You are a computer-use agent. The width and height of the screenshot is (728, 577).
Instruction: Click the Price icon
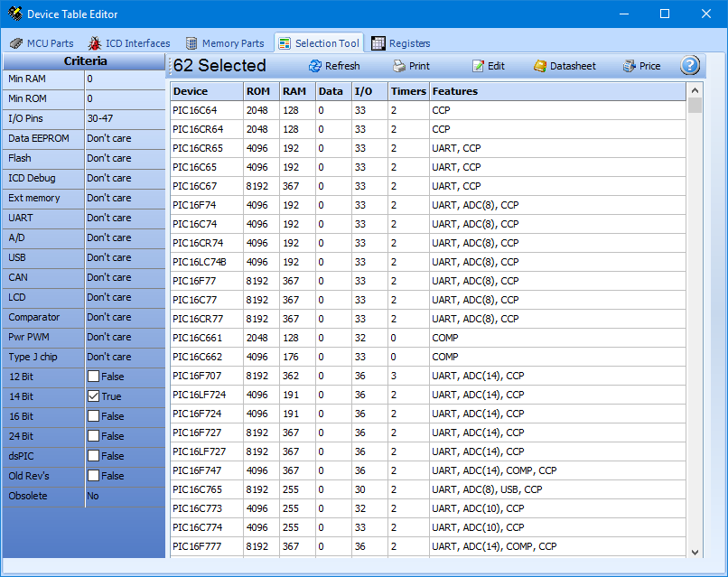pyautogui.click(x=630, y=67)
